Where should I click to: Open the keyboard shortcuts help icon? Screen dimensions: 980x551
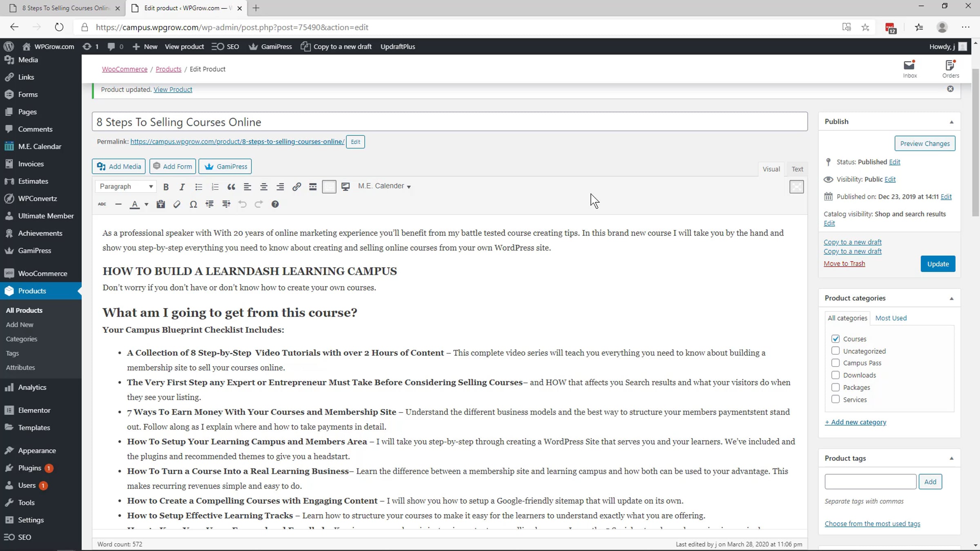coord(275,204)
